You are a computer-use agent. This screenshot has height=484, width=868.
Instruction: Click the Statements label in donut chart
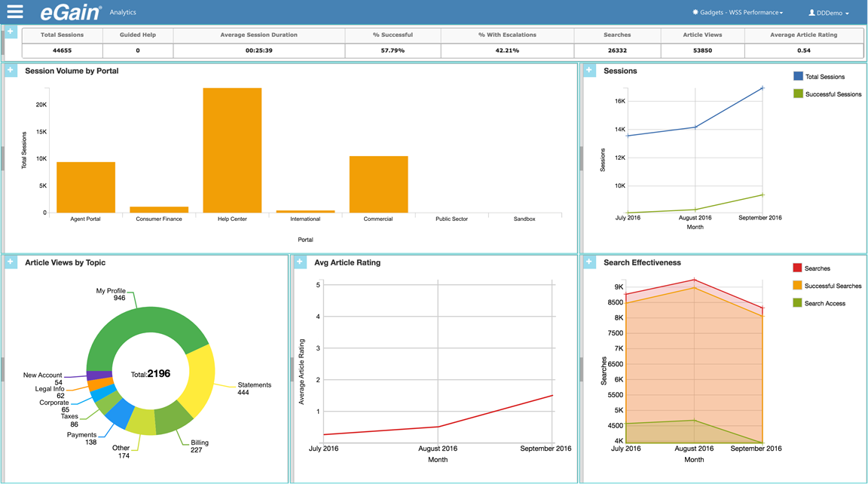tap(254, 384)
